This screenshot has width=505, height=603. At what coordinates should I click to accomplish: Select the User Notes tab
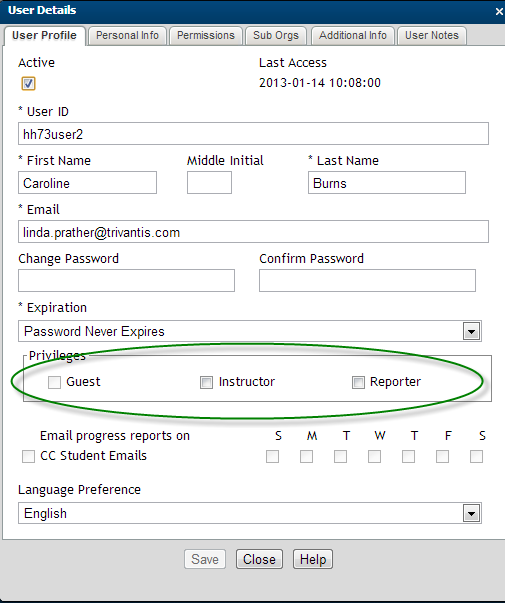432,35
